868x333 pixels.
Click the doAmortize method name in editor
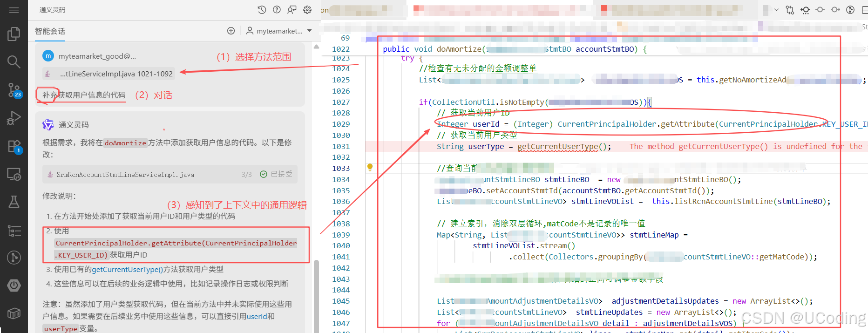459,49
